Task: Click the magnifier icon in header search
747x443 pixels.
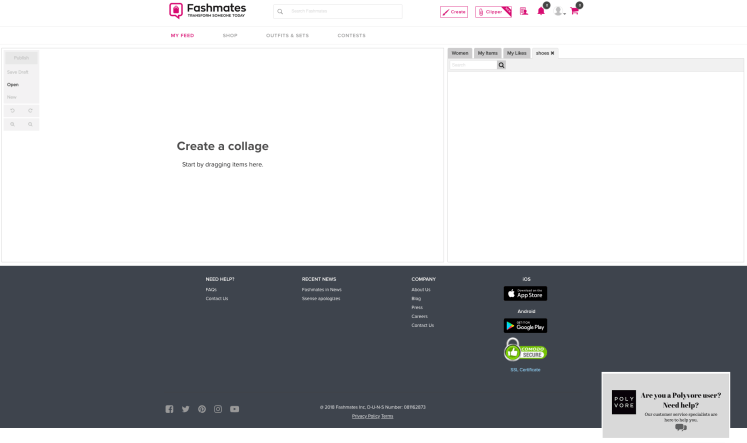Action: [x=280, y=11]
